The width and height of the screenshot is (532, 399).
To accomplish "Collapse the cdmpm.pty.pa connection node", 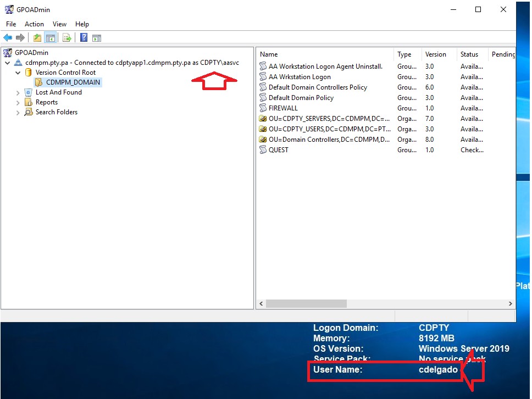I will 8,63.
